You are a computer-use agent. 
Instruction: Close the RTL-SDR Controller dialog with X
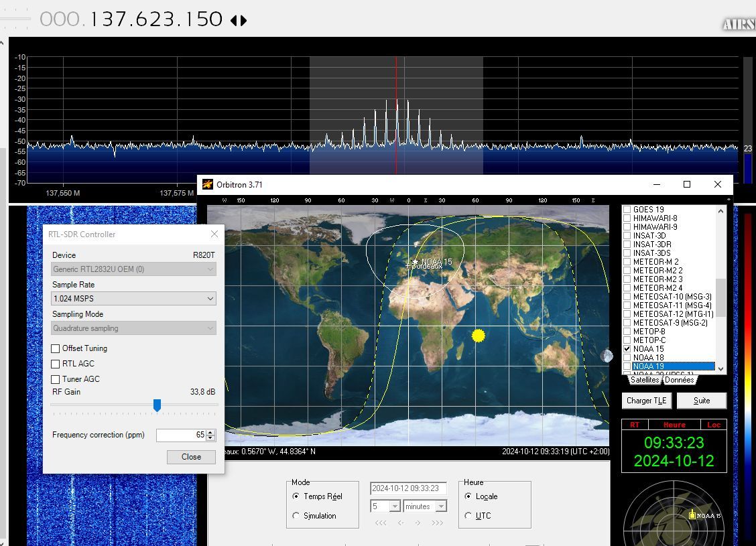point(214,234)
